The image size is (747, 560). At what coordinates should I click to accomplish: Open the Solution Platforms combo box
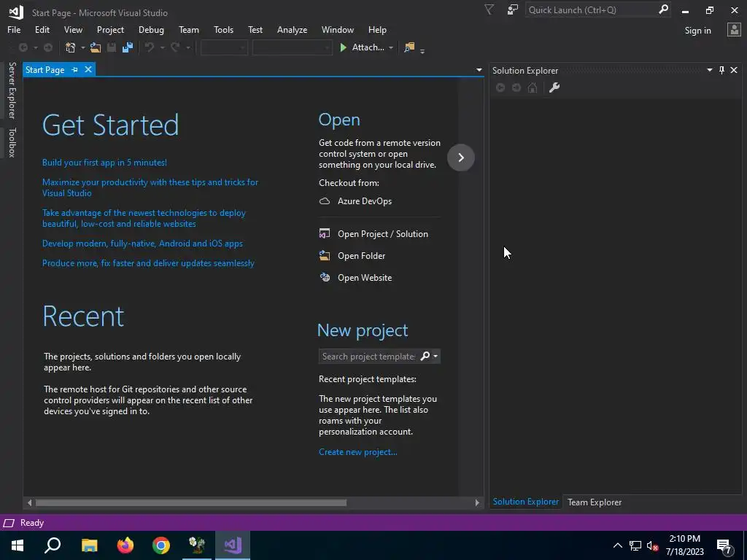click(x=292, y=47)
